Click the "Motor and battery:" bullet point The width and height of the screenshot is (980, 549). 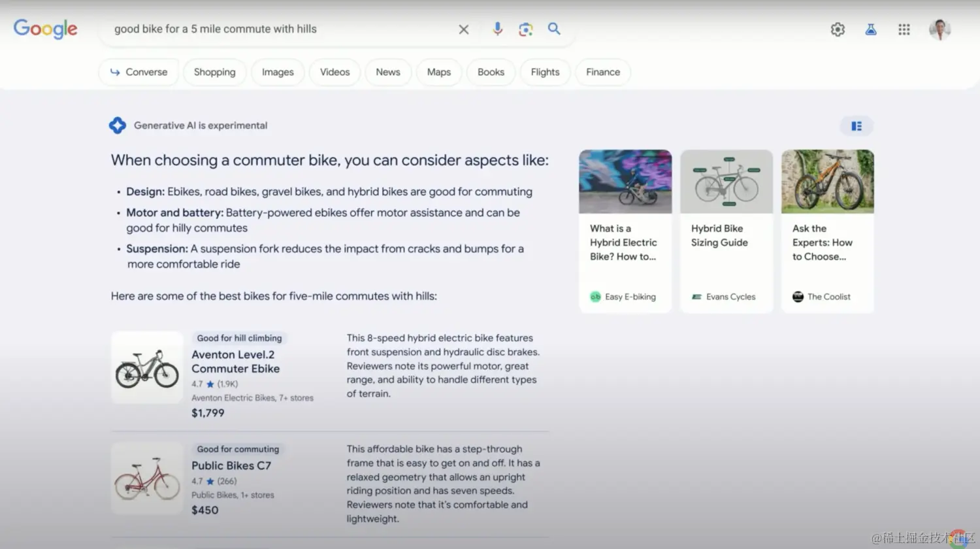[x=323, y=220]
